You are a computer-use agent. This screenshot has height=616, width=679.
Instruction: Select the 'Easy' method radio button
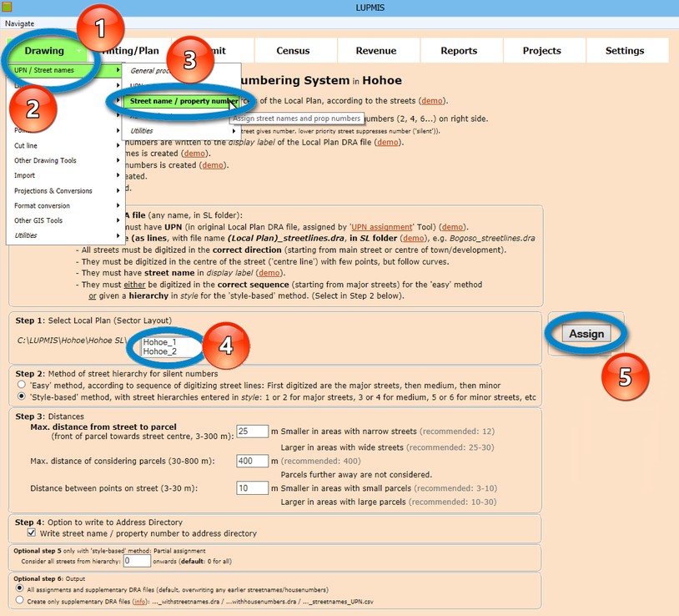[x=21, y=385]
